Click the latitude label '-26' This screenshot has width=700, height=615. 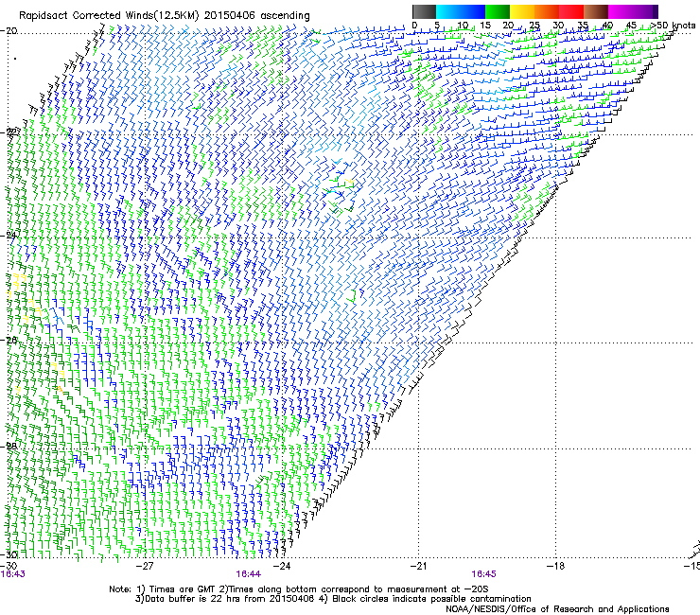[x=9, y=341]
